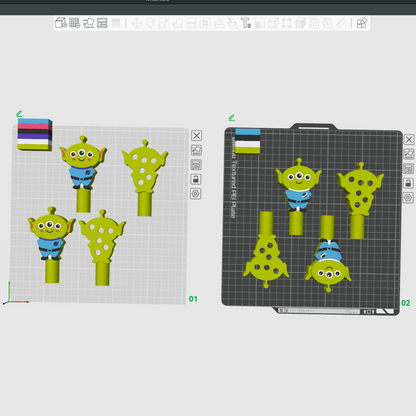Select the Measure ruler tool
The width and height of the screenshot is (416, 416).
point(342,23)
